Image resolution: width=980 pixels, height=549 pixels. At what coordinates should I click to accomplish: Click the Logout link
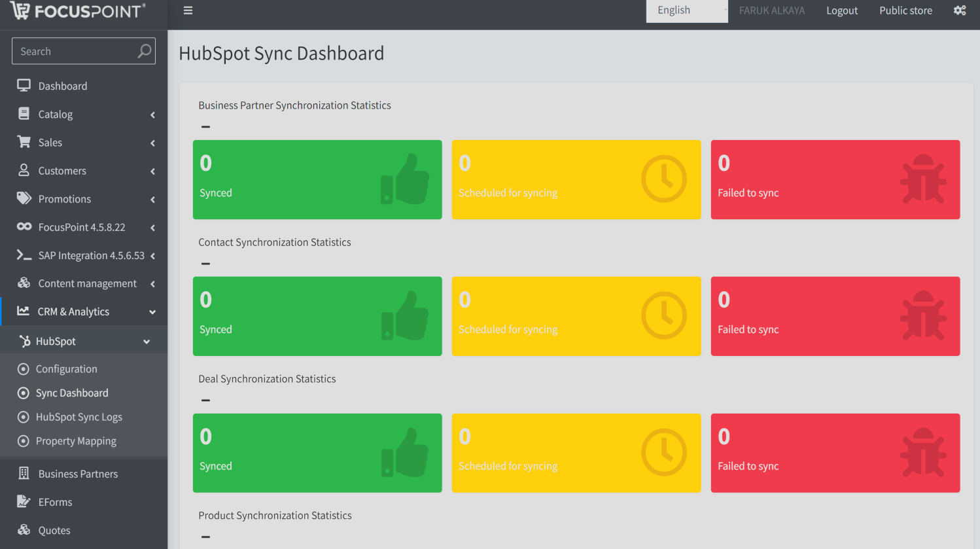point(841,10)
